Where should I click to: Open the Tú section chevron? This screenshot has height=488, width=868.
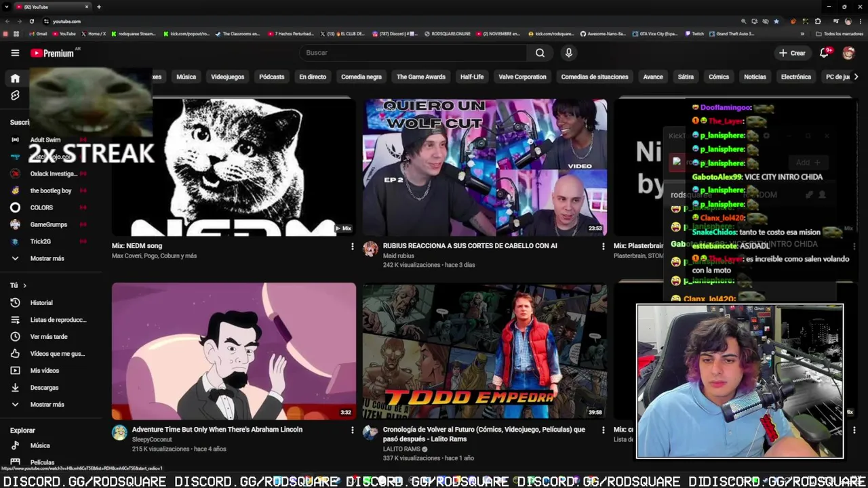click(24, 285)
